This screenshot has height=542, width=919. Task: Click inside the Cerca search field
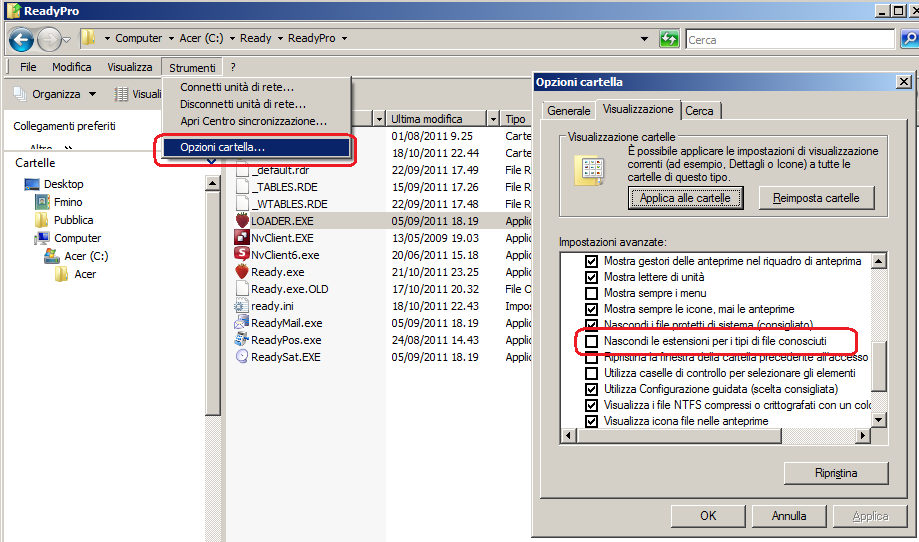pos(790,40)
